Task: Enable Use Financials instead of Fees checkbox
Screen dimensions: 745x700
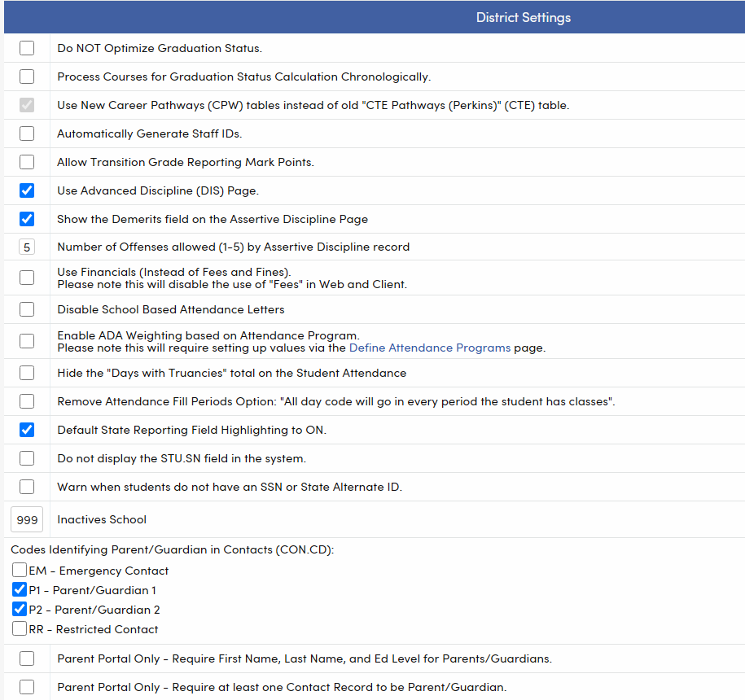Action: (27, 278)
